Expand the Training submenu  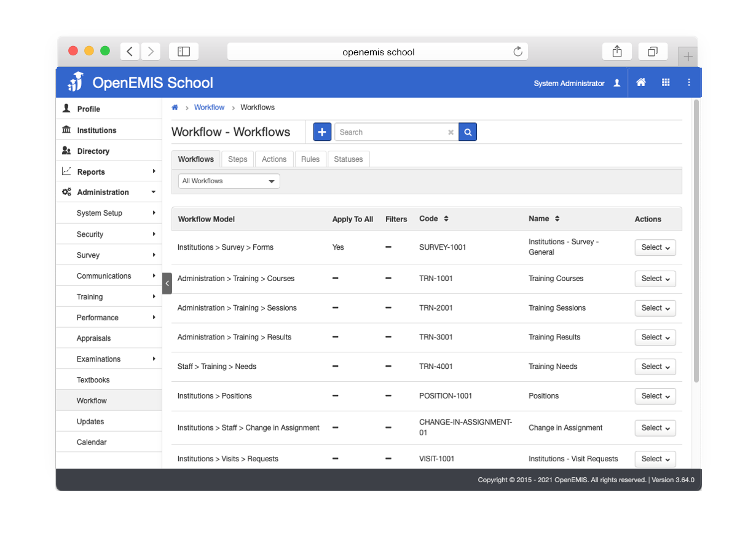coord(109,297)
